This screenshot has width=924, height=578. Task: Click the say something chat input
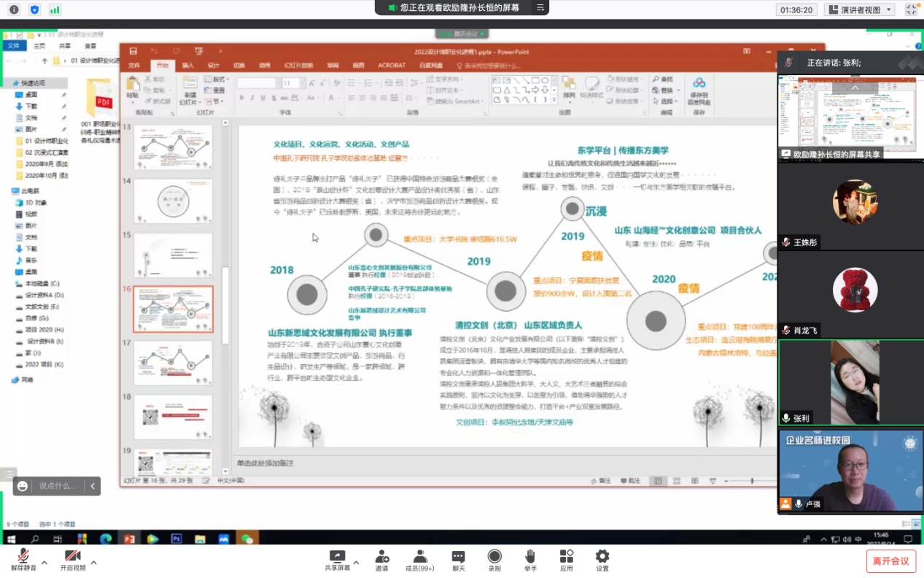pyautogui.click(x=58, y=485)
